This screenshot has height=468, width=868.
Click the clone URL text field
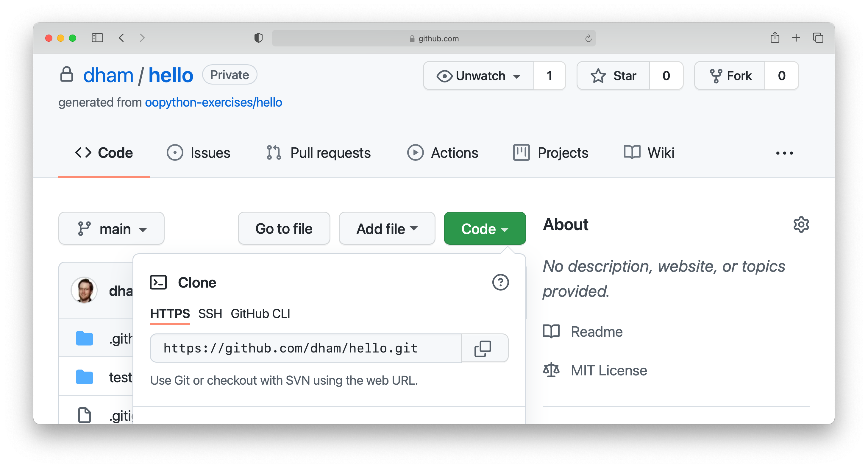click(x=306, y=348)
